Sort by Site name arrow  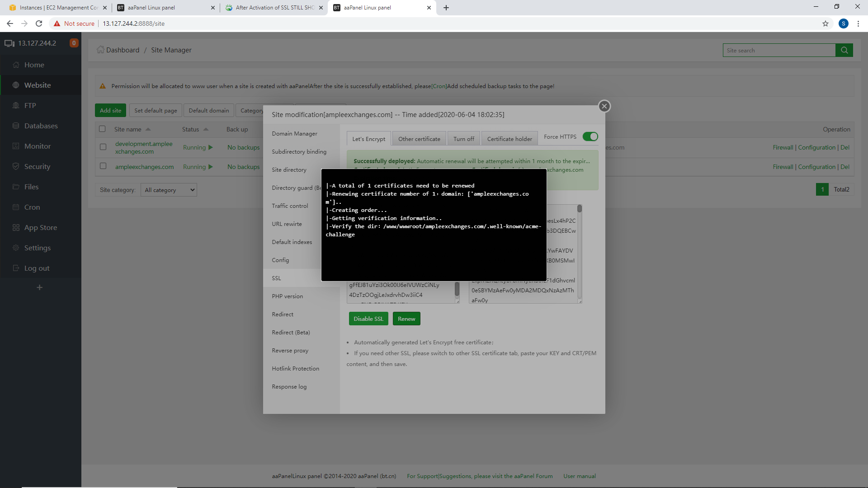[148, 129]
